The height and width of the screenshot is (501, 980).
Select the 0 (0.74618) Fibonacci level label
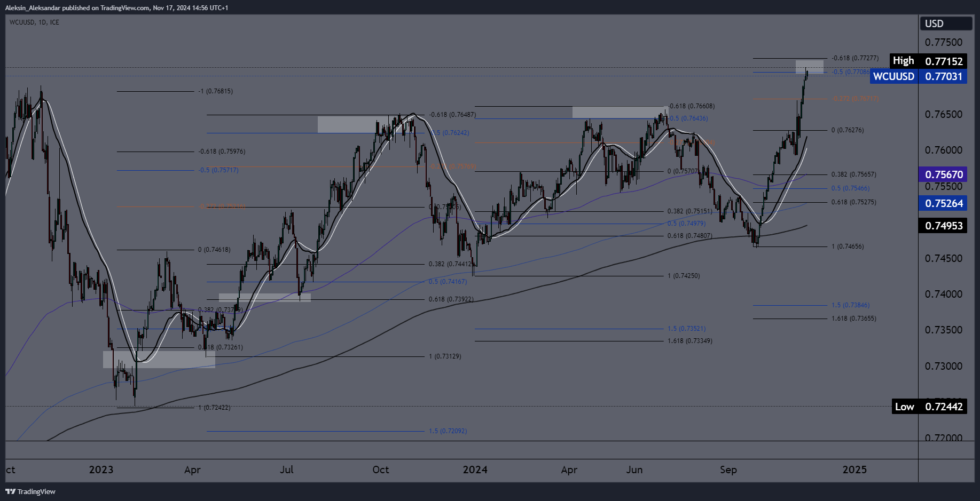point(214,250)
